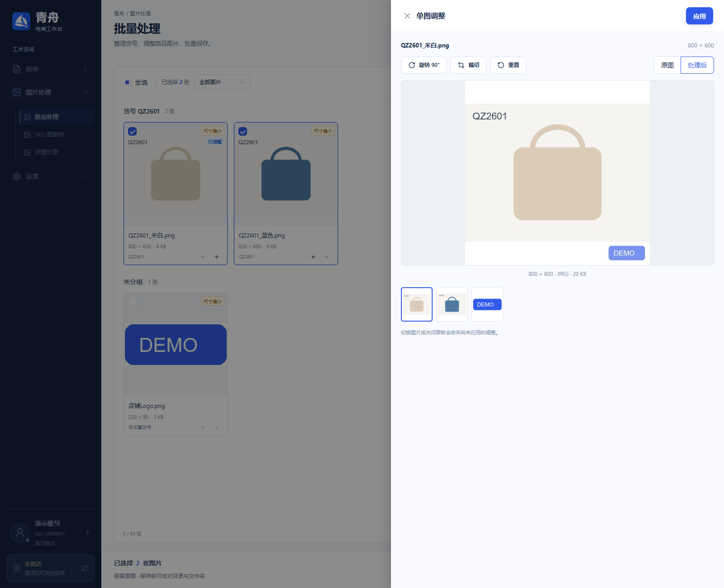Open the 全部图片 filter dropdown
The image size is (724, 588).
(222, 82)
